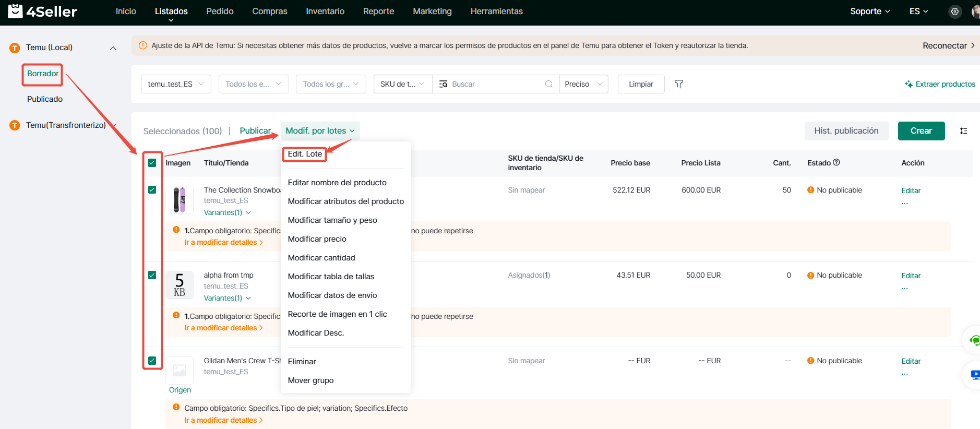Click the Origen link under Gildan thumbnail

pyautogui.click(x=180, y=390)
